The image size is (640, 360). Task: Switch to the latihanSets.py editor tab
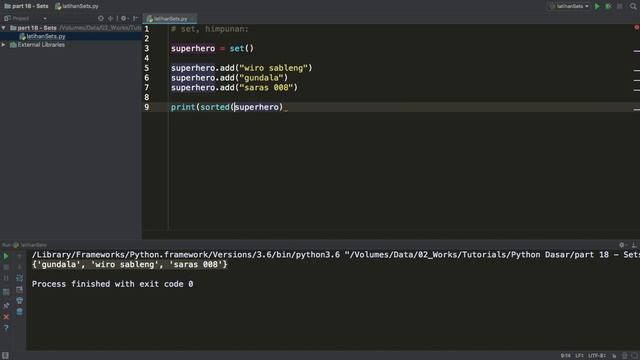coord(170,19)
